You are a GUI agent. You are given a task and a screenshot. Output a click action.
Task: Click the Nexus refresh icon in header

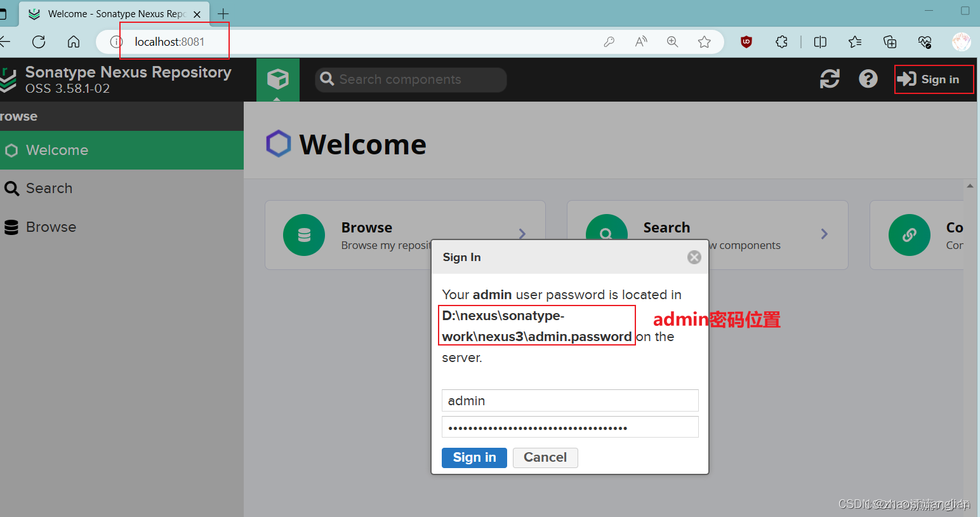[x=830, y=79]
